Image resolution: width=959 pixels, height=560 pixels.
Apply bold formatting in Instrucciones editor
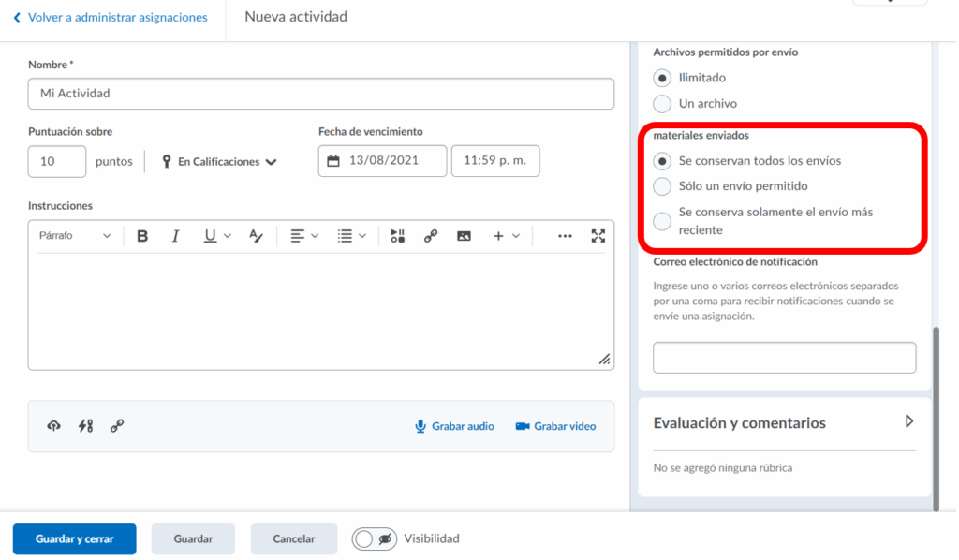click(x=142, y=236)
